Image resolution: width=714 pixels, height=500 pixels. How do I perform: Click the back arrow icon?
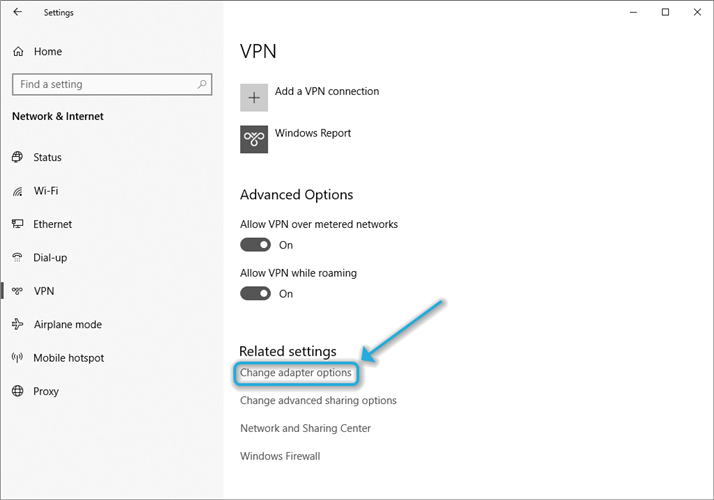[17, 13]
